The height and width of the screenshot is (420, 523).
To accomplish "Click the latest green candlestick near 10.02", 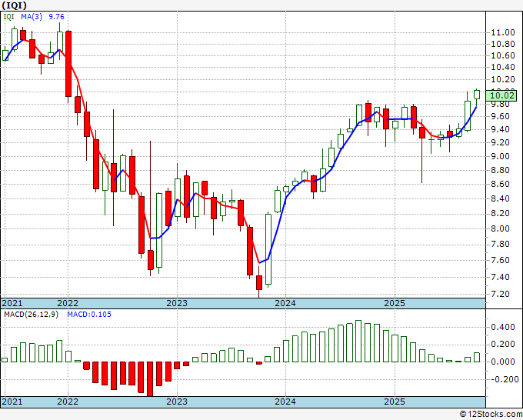I will [x=477, y=95].
